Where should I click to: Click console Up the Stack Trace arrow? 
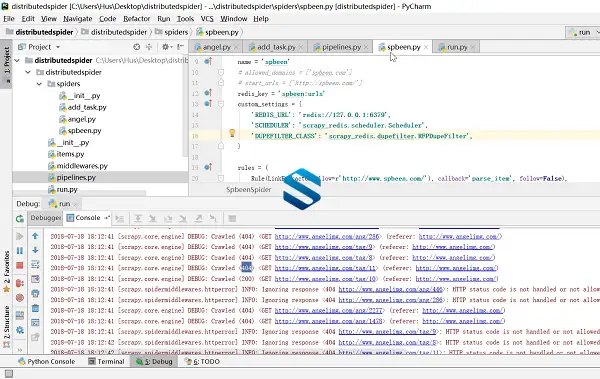(35, 236)
